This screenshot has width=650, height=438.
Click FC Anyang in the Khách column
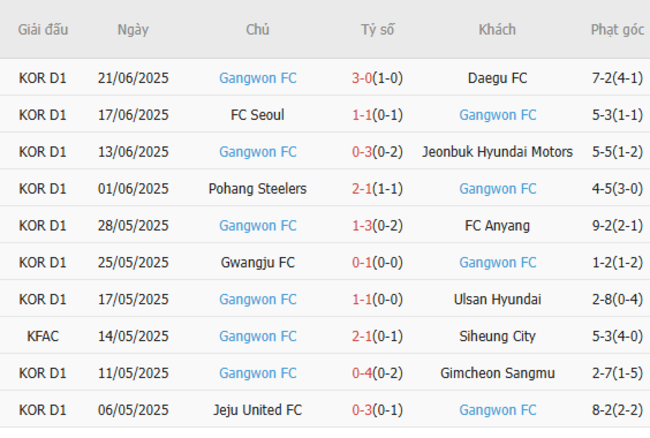click(x=497, y=226)
